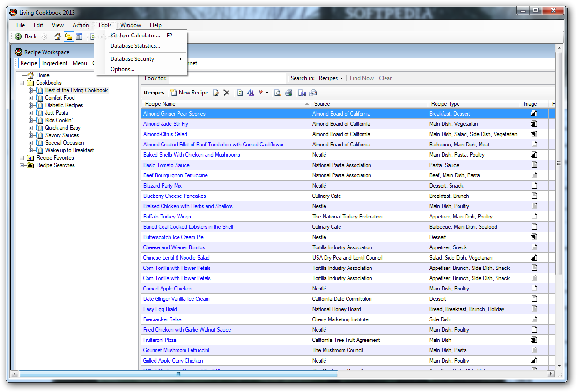577x392 pixels.
Task: Delete the selected recipe with X icon
Action: pos(227,93)
